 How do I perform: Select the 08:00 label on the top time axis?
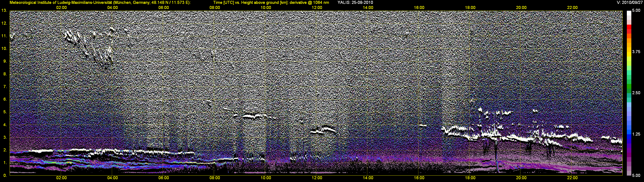(215, 8)
